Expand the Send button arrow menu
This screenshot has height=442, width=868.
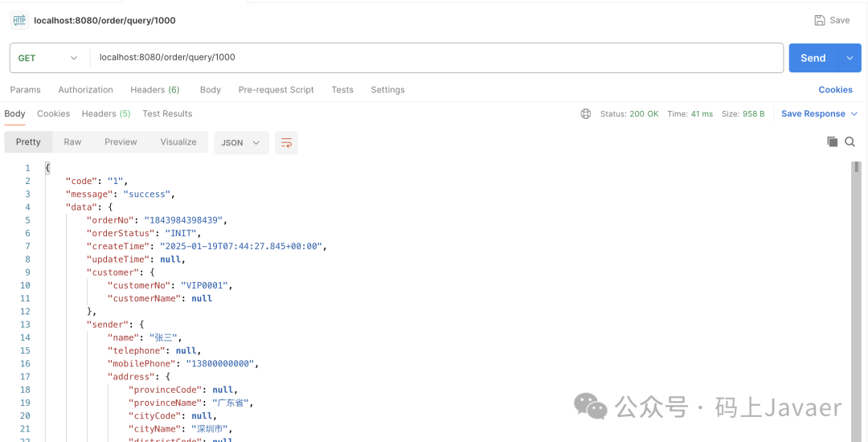click(x=850, y=58)
